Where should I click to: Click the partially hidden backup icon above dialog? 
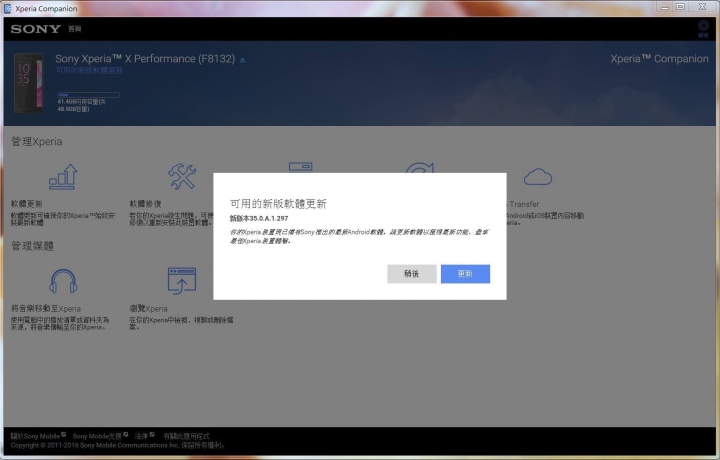pyautogui.click(x=301, y=167)
